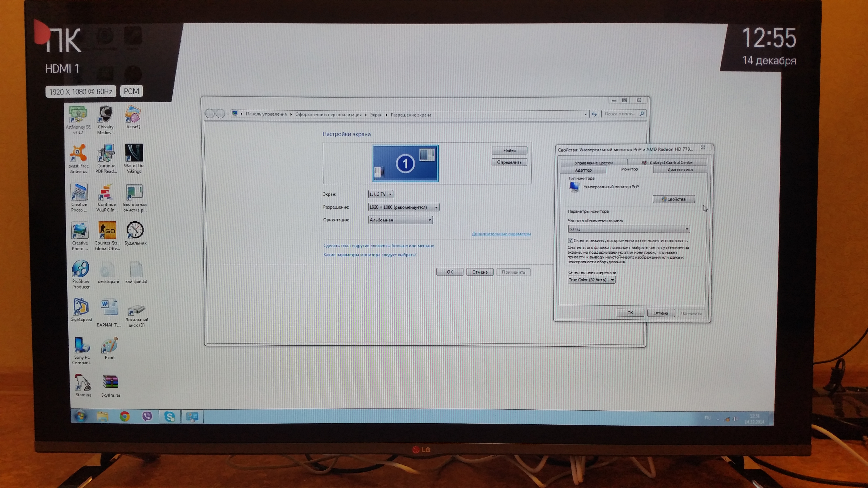Click the Viber taskbar icon

tap(147, 417)
